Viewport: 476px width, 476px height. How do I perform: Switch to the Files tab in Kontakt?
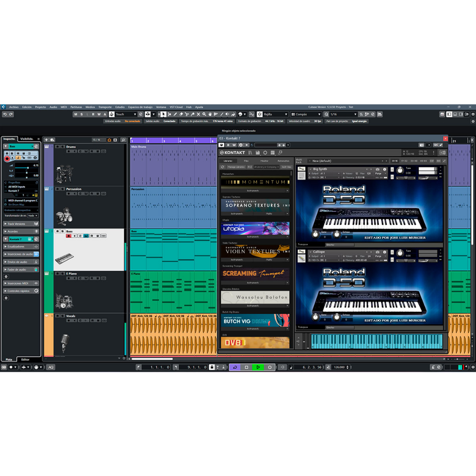point(246,161)
